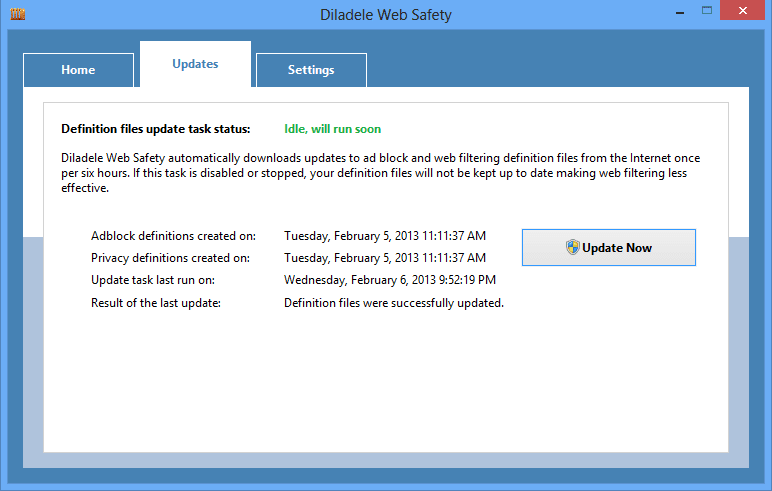Click the shield icon on Update Now

(572, 247)
